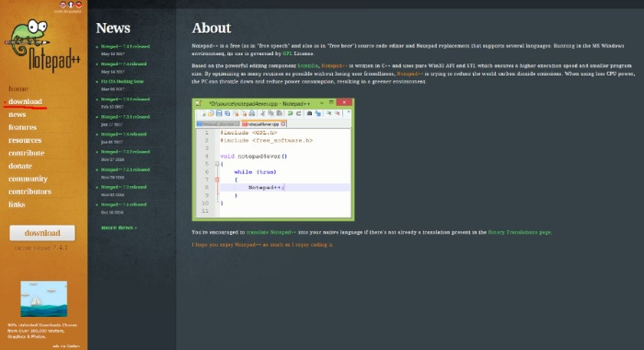644x350 pixels.
Task: Go to the community page
Action: click(x=28, y=179)
